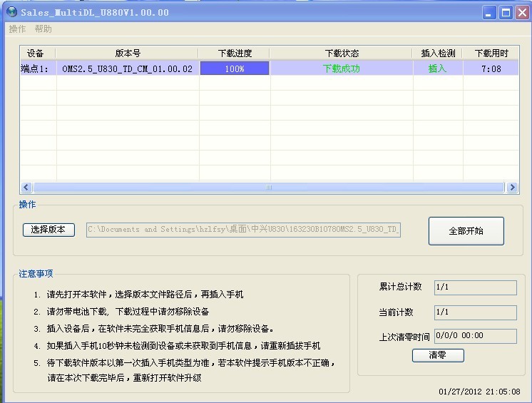Click the table scrollbar right arrow
Image resolution: width=532 pixels, height=403 pixels.
[511, 188]
